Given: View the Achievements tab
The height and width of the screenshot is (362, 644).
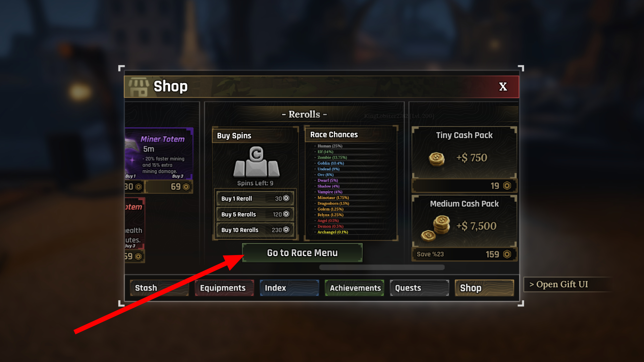Looking at the screenshot, I should coord(355,288).
